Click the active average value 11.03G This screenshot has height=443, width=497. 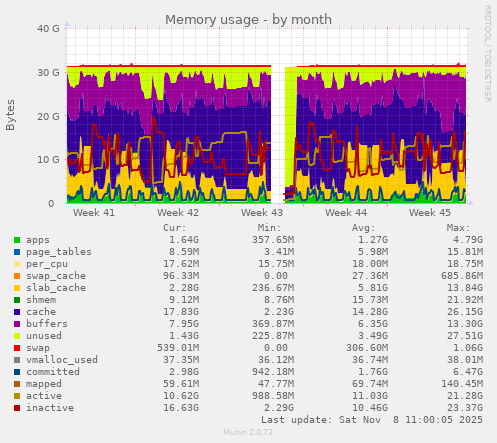click(x=370, y=396)
